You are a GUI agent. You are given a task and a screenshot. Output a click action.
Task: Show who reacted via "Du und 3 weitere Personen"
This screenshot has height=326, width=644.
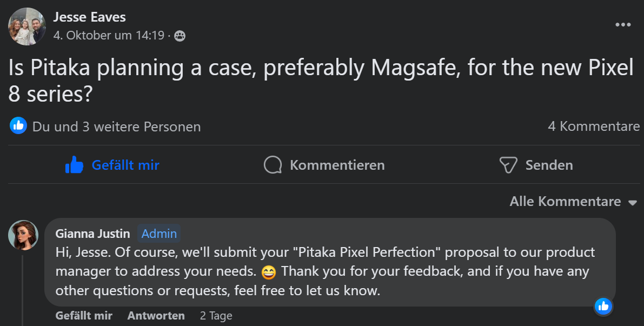[116, 127]
